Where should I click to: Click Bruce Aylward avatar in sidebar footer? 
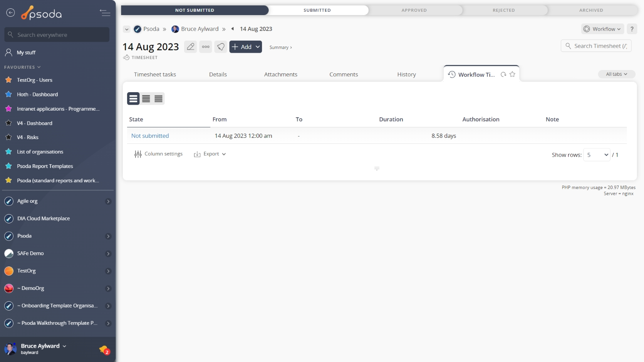[x=10, y=349]
